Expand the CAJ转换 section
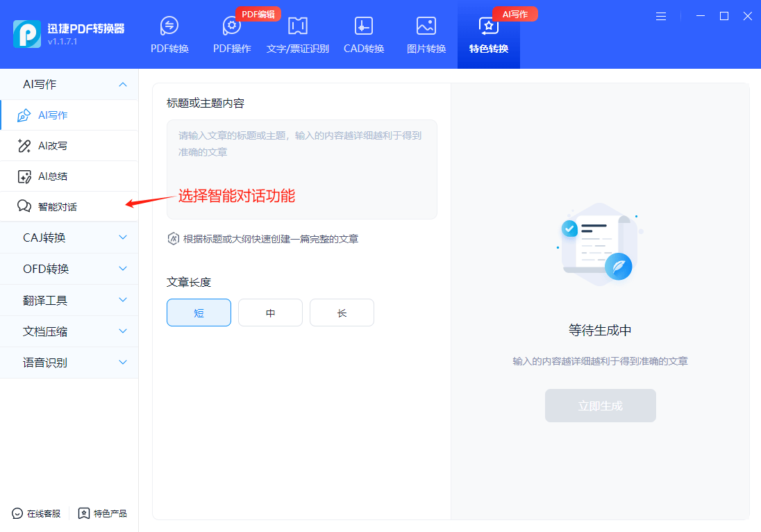 click(123, 238)
